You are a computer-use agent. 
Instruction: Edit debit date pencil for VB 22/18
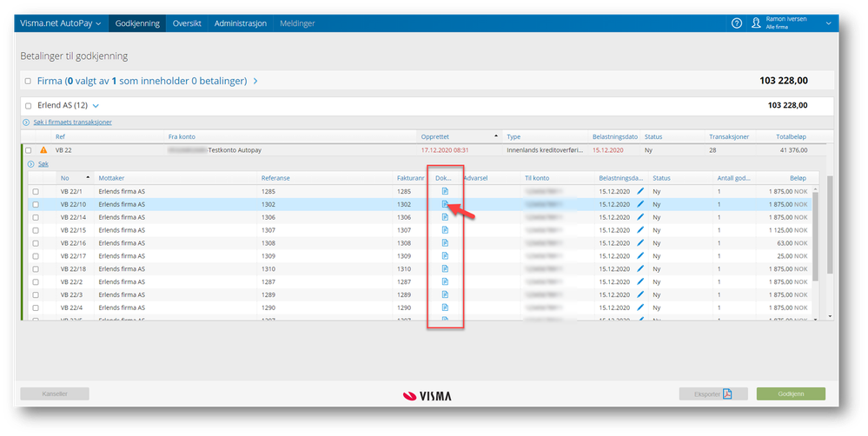pos(640,268)
